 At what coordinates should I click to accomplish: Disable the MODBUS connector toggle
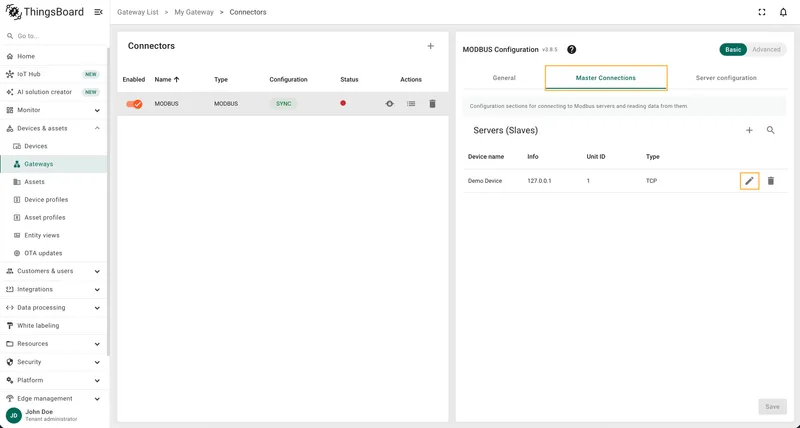pos(134,104)
